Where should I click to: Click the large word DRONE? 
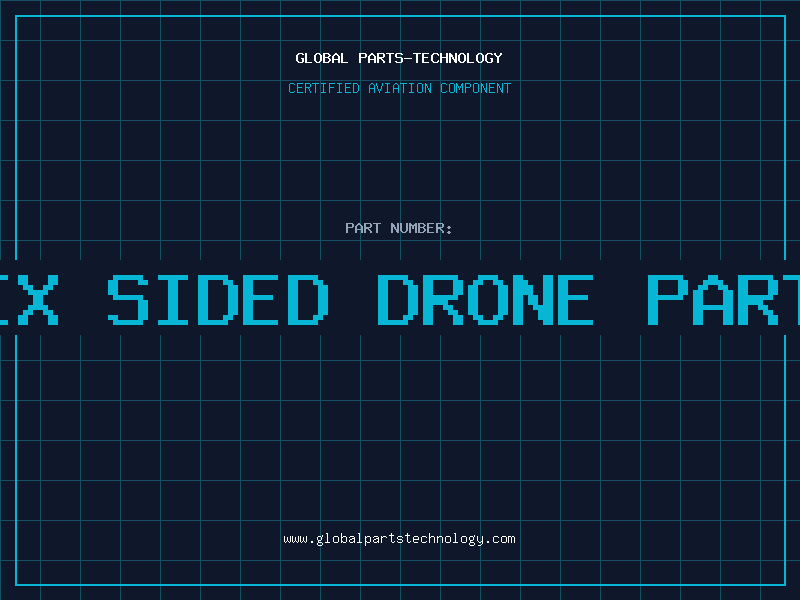click(x=485, y=300)
